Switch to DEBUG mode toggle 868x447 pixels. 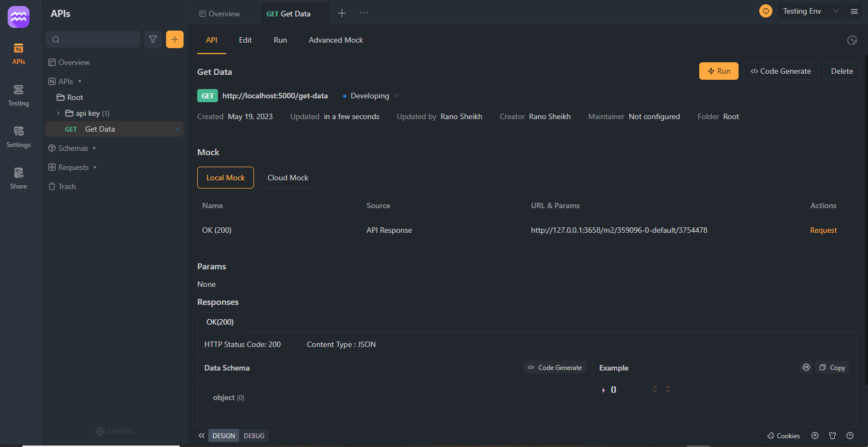coord(254,436)
